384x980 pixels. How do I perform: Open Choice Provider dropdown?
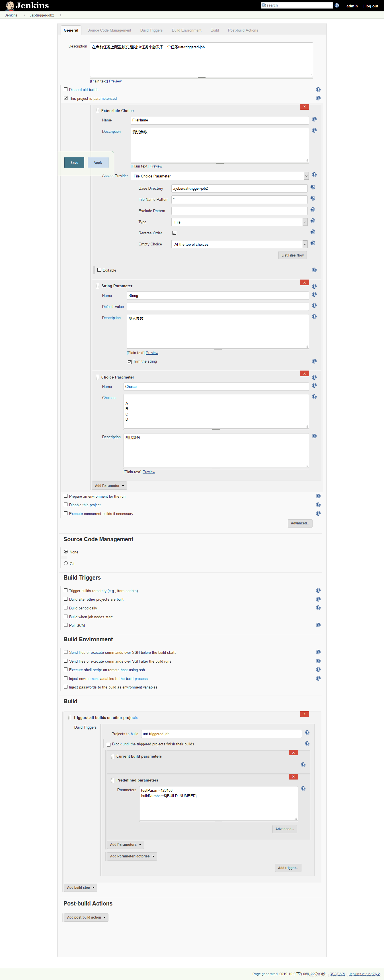(220, 176)
